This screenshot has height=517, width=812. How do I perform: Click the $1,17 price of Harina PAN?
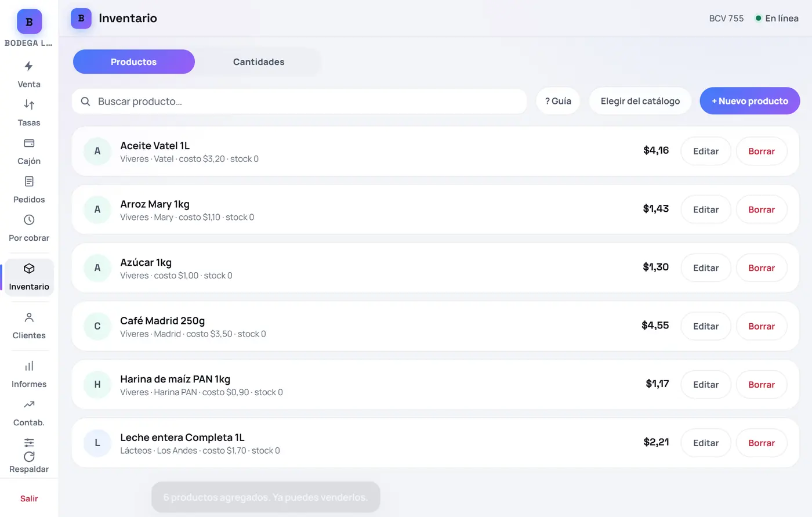657,384
